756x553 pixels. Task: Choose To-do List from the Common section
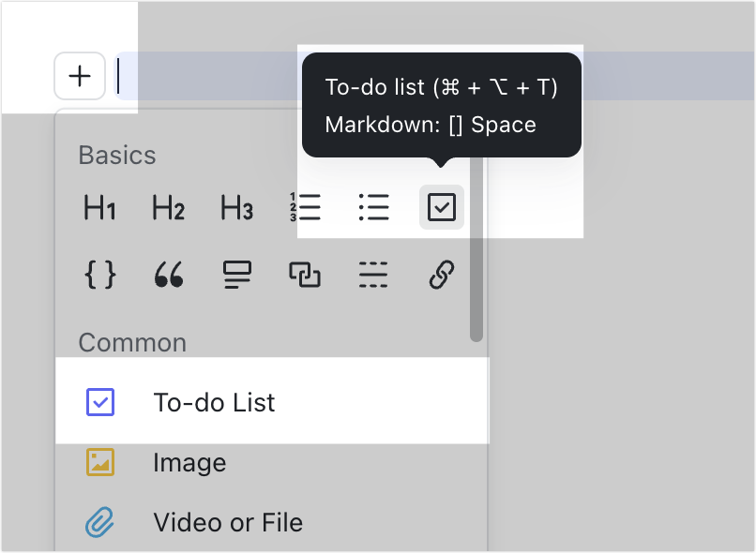[x=214, y=401]
